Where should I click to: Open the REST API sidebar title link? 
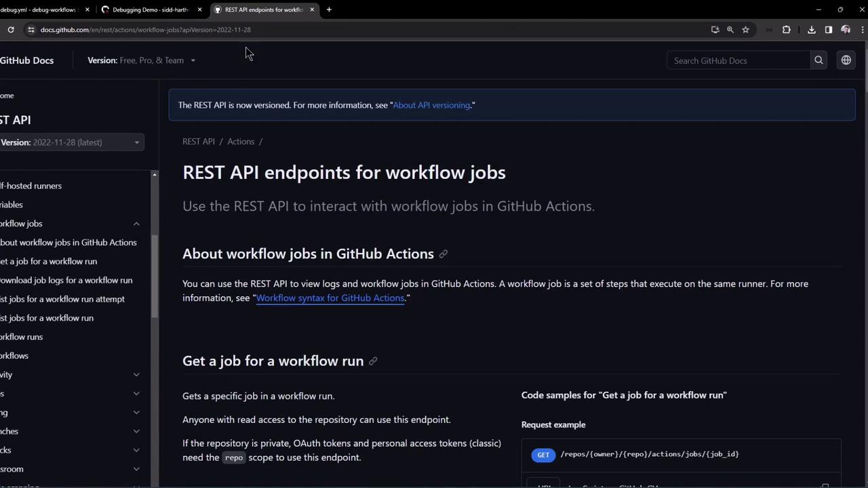pyautogui.click(x=15, y=120)
